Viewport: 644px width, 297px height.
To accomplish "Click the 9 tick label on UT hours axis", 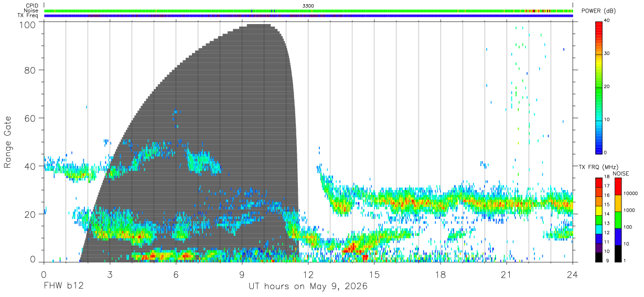I will pyautogui.click(x=242, y=275).
